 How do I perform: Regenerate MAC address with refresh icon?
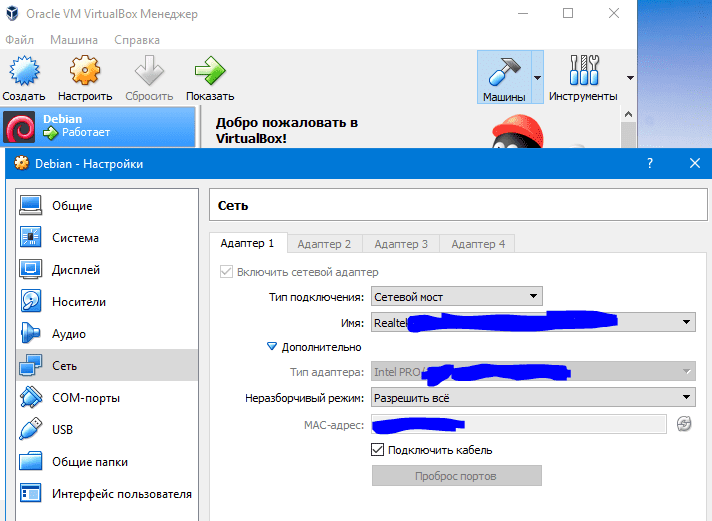(684, 424)
